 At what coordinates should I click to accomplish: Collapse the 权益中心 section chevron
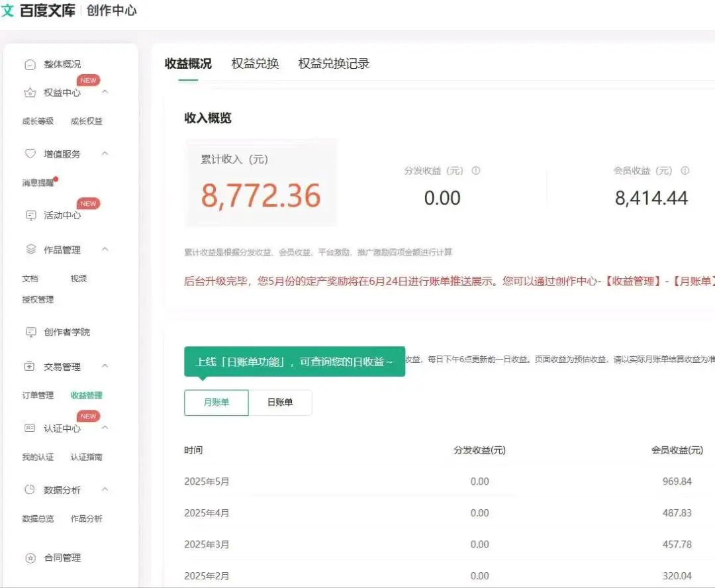click(x=105, y=91)
